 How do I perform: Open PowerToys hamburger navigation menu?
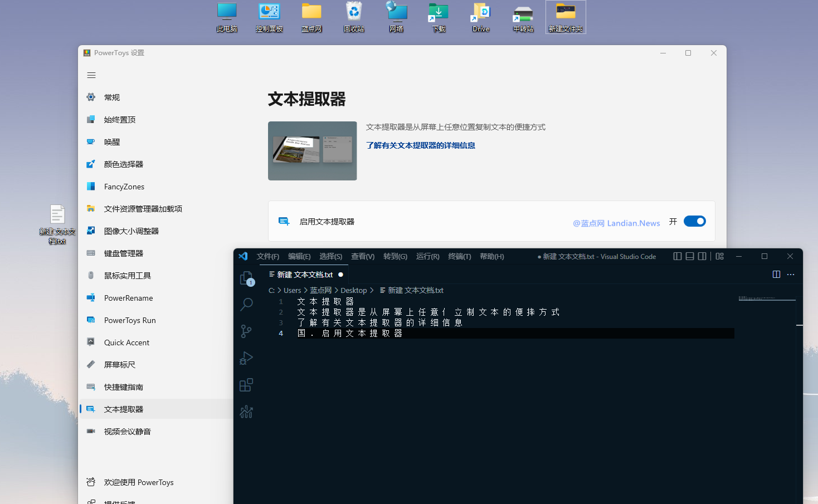91,75
